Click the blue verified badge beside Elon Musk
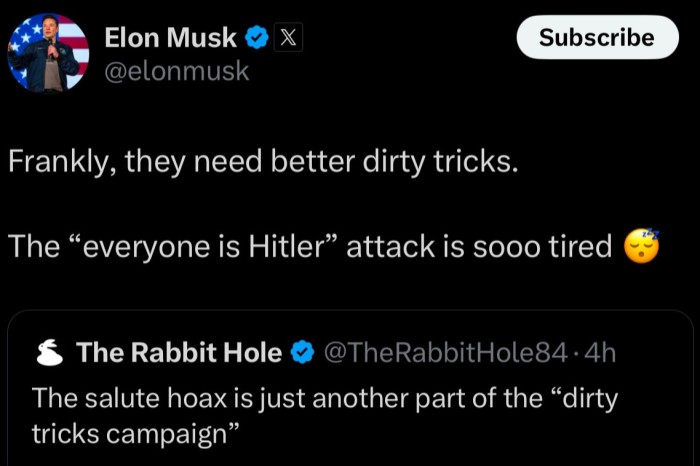 tap(257, 38)
